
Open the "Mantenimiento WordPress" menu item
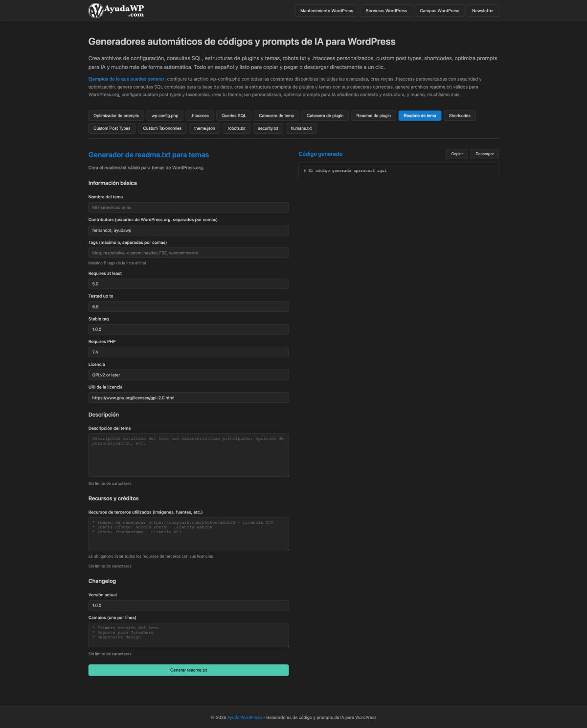pyautogui.click(x=326, y=10)
